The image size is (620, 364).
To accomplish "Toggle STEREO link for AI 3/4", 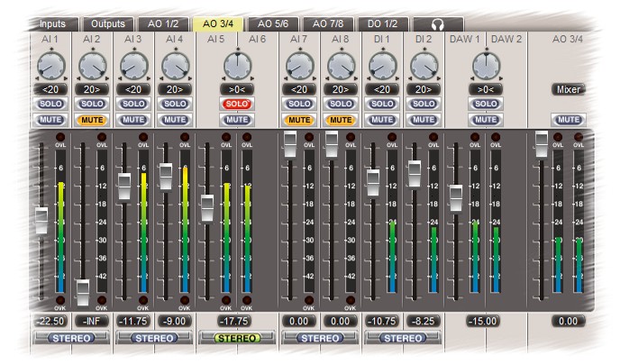I will [154, 338].
